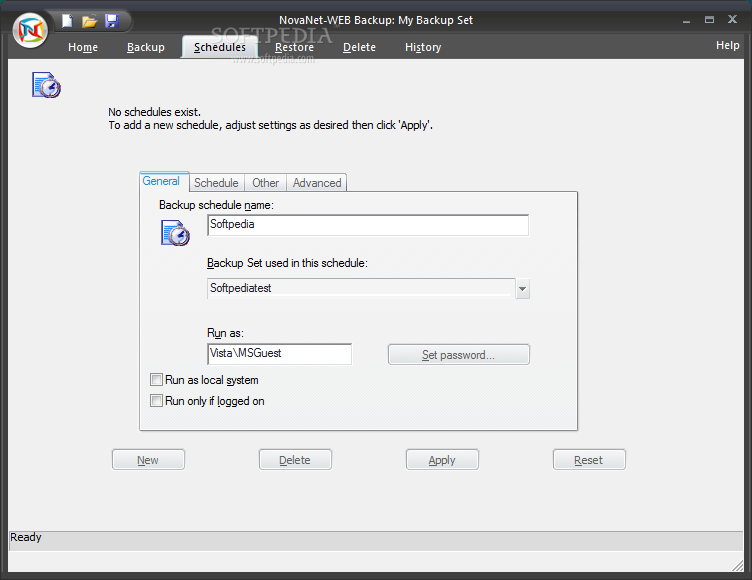This screenshot has height=580, width=752.
Task: Create a new backup set via page icon
Action: point(67,21)
